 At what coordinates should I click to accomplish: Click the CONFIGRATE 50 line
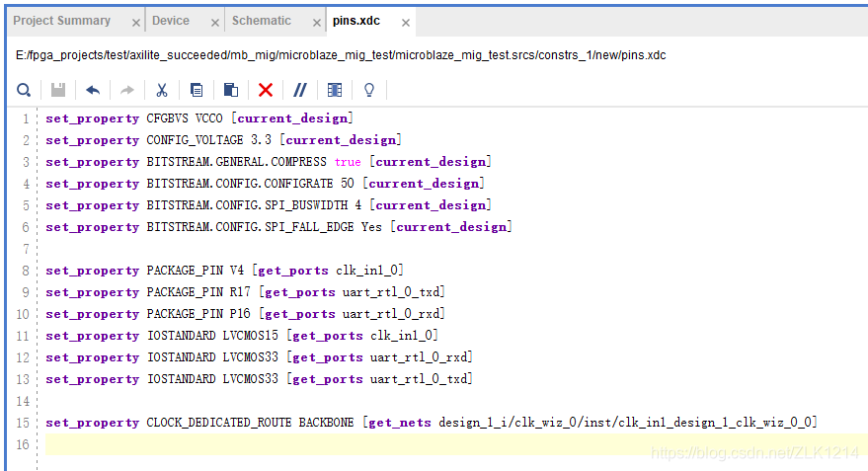click(266, 184)
